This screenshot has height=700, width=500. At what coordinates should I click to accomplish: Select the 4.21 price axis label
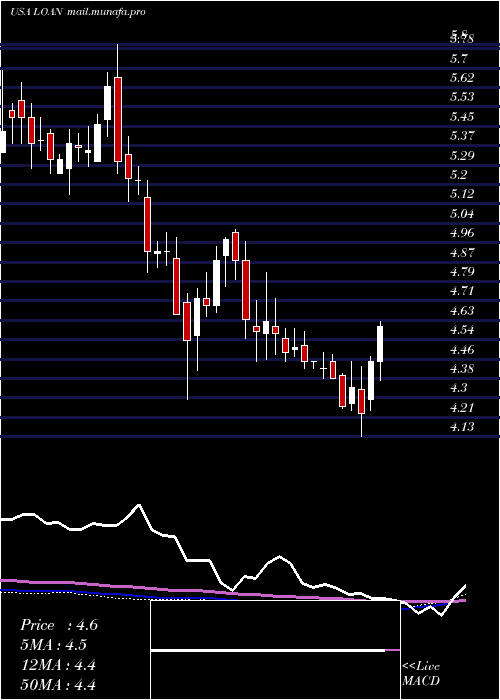(462, 408)
